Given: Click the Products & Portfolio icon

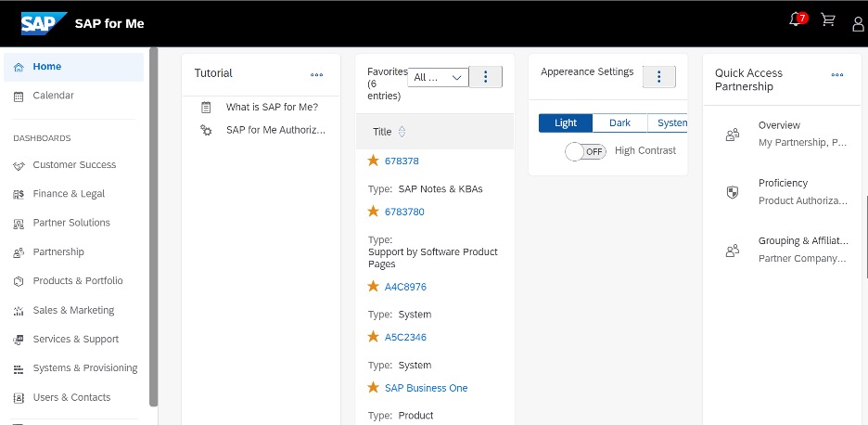Looking at the screenshot, I should pyautogui.click(x=19, y=281).
